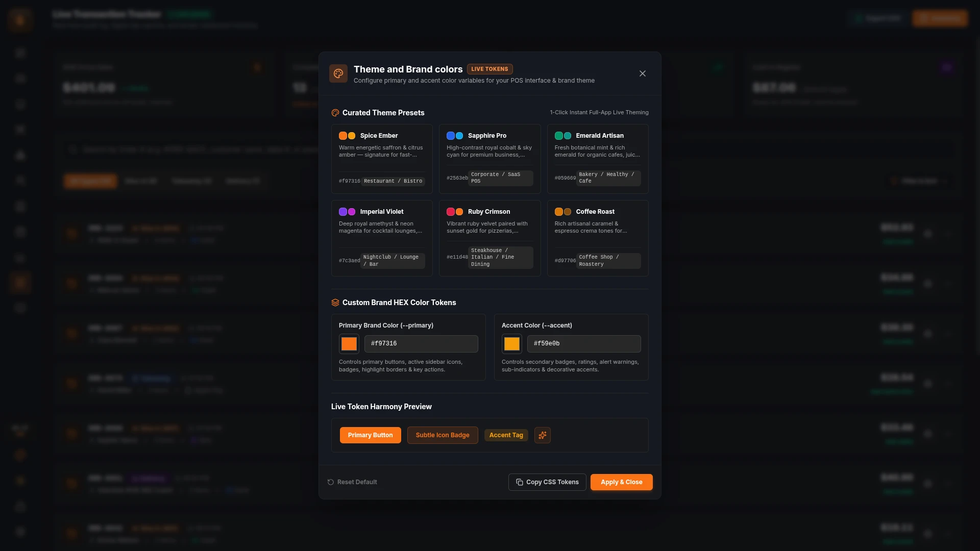The height and width of the screenshot is (551, 980).
Task: Click the Steakhouse / Italian / Fine Dining tag
Action: tap(501, 257)
